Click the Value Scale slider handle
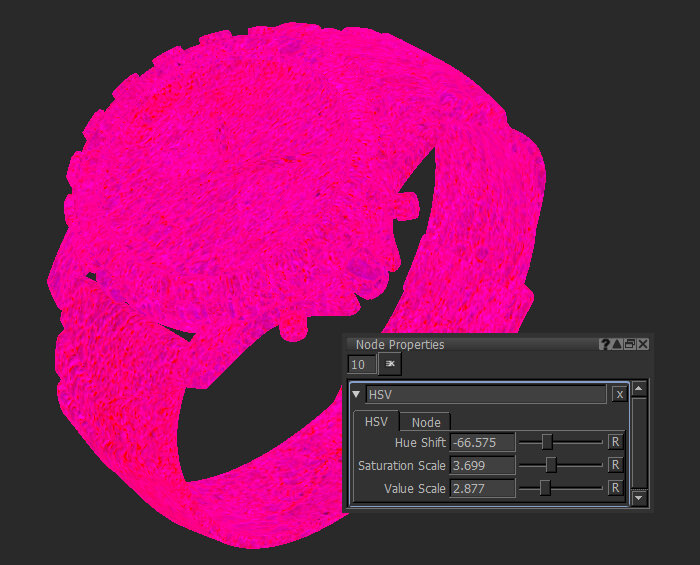Image resolution: width=700 pixels, height=565 pixels. coord(545,488)
